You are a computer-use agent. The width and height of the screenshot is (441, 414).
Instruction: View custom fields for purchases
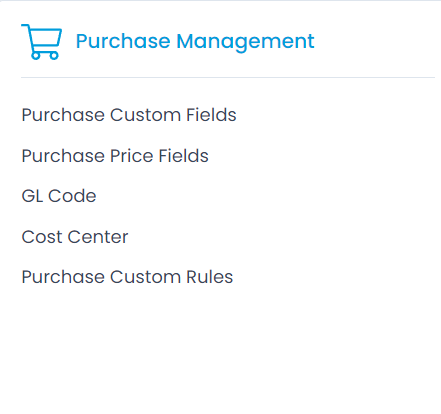tap(129, 115)
